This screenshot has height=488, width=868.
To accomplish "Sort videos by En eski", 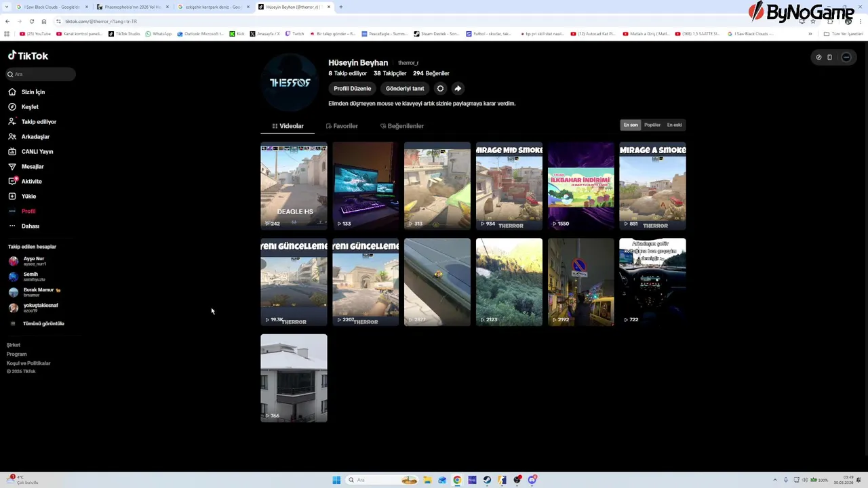I will click(675, 125).
